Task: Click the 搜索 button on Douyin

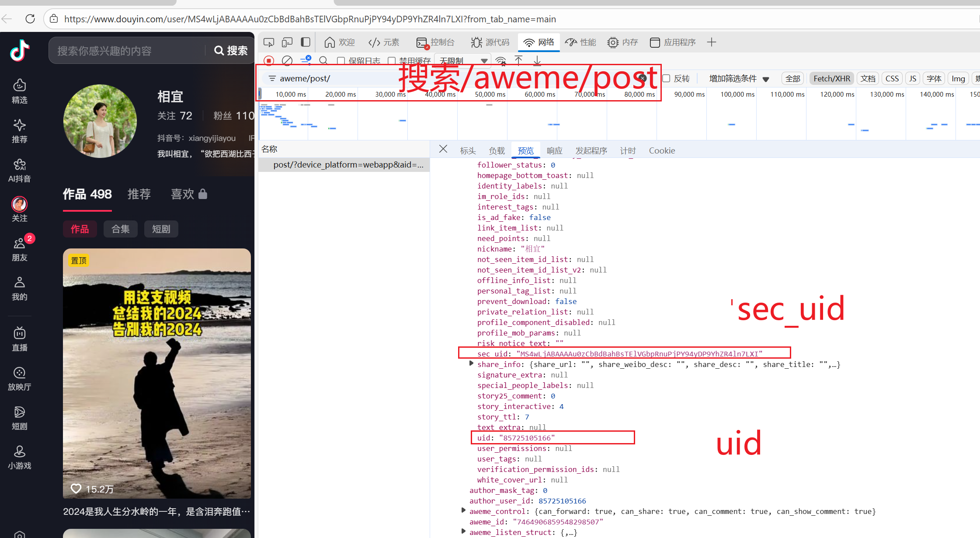Action: click(231, 51)
